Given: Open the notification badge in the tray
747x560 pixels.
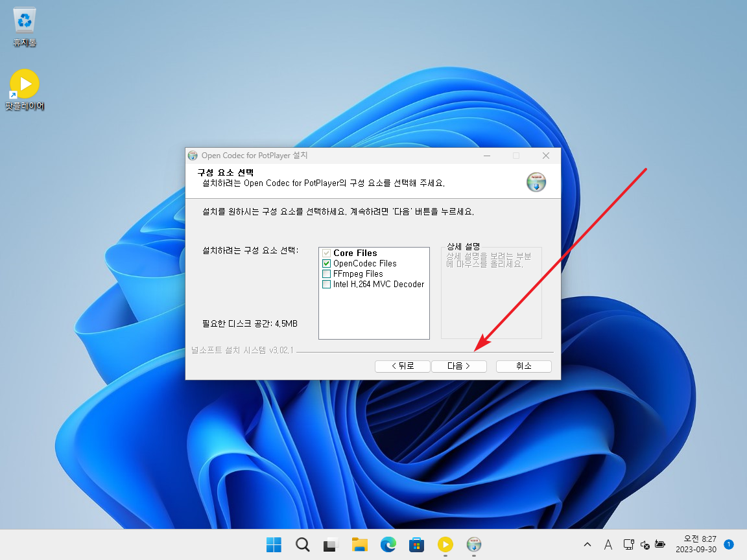Looking at the screenshot, I should click(x=728, y=544).
